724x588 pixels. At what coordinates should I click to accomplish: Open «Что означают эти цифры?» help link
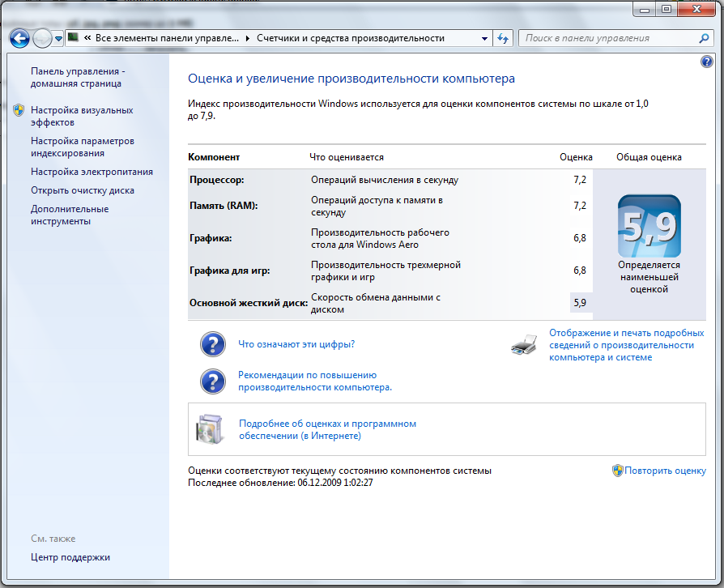296,344
